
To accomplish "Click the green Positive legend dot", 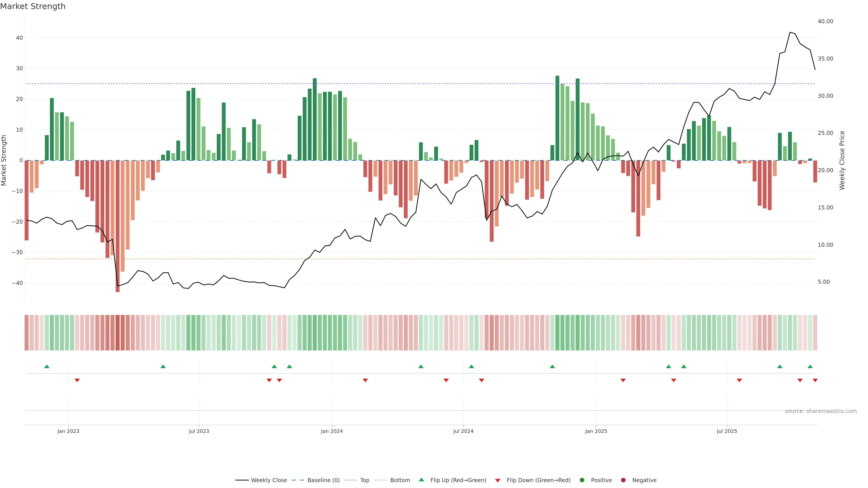I will click(582, 480).
